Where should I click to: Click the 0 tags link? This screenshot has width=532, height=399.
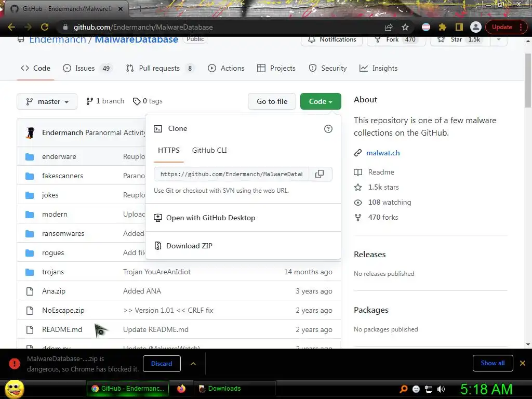148,101
